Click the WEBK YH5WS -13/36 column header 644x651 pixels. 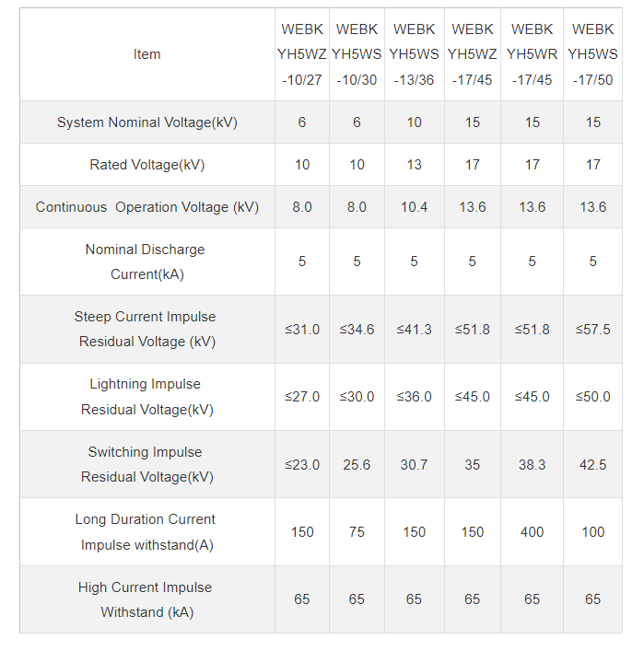414,54
